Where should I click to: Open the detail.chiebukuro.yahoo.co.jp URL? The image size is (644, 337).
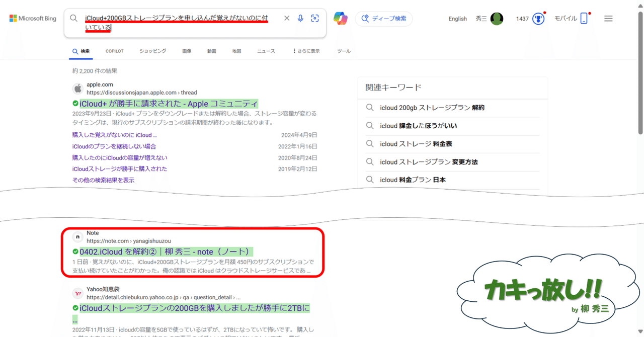click(x=164, y=297)
